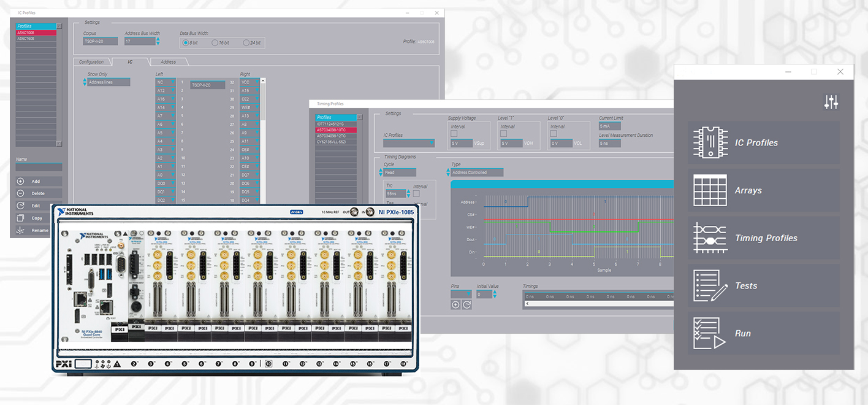Open Arrays using the grid icon

point(711,190)
